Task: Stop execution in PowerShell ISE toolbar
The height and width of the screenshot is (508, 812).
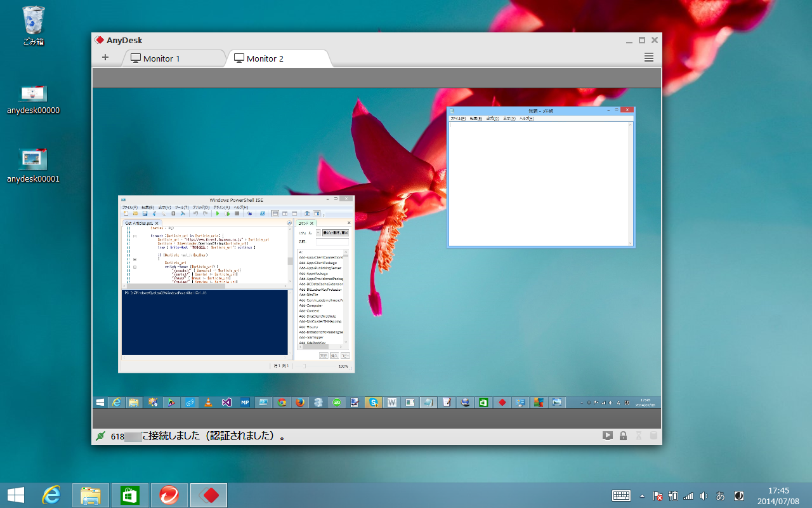Action: [237, 214]
